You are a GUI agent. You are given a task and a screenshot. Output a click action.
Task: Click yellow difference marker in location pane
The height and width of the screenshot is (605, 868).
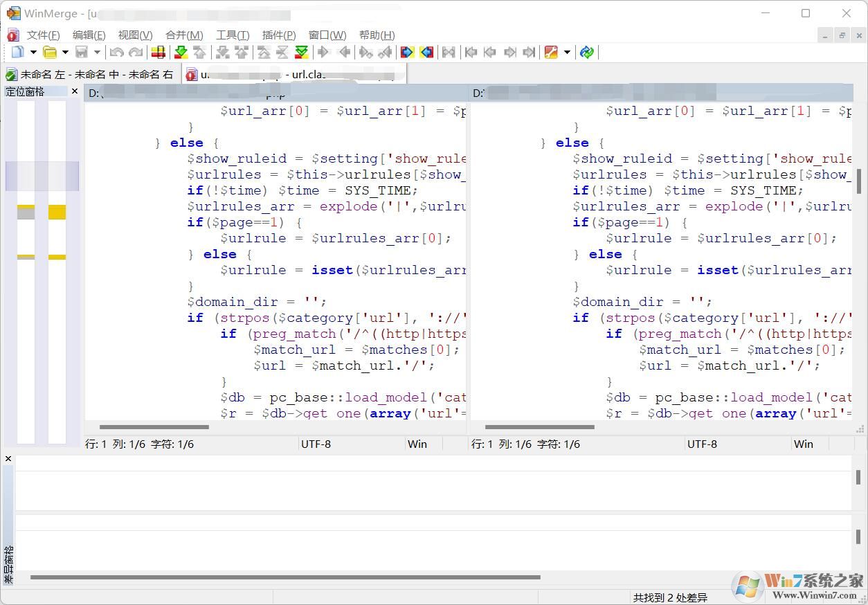coord(57,212)
